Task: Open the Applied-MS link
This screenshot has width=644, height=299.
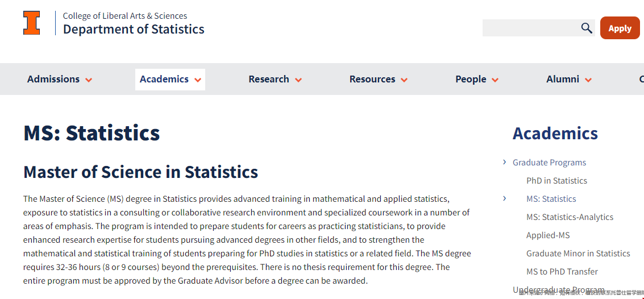Action: (x=548, y=235)
